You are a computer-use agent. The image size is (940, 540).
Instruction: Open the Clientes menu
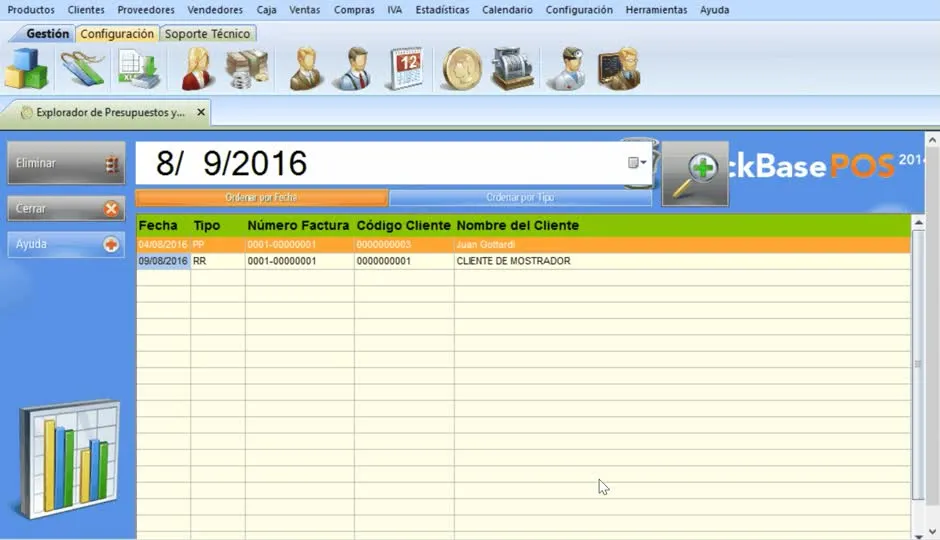tap(86, 10)
